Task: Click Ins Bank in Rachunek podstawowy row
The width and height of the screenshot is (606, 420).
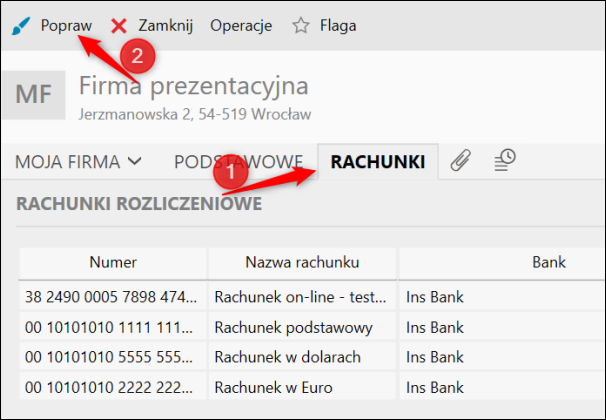Action: click(435, 328)
